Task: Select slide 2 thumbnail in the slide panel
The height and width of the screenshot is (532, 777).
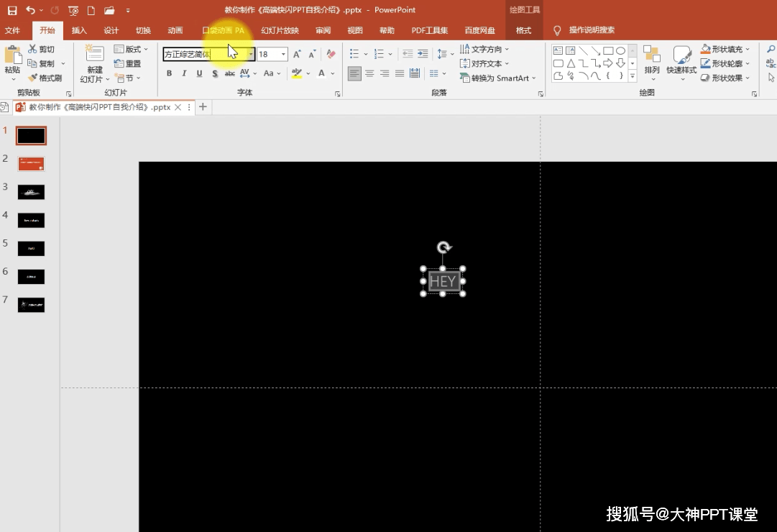Action: point(31,164)
